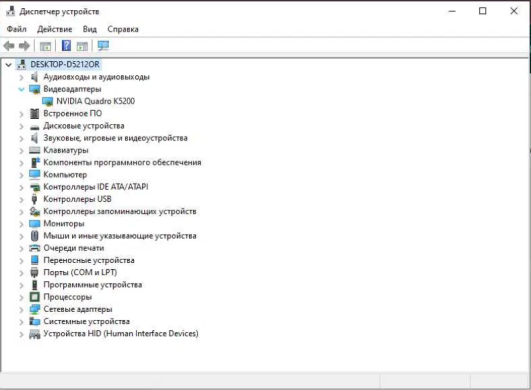The height and width of the screenshot is (390, 531).
Task: Click the chip icon beside Встроенное ПО
Action: point(34,114)
